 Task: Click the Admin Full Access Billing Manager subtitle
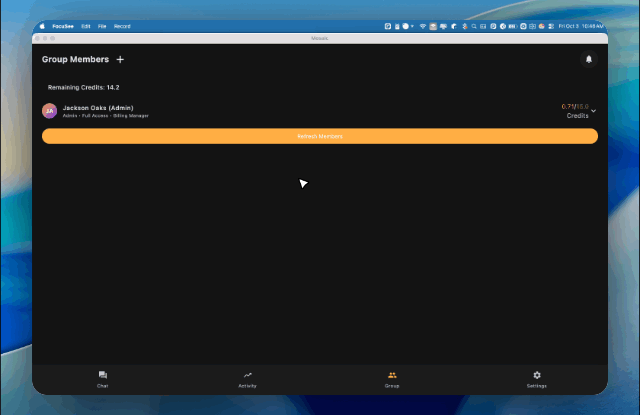(106, 116)
